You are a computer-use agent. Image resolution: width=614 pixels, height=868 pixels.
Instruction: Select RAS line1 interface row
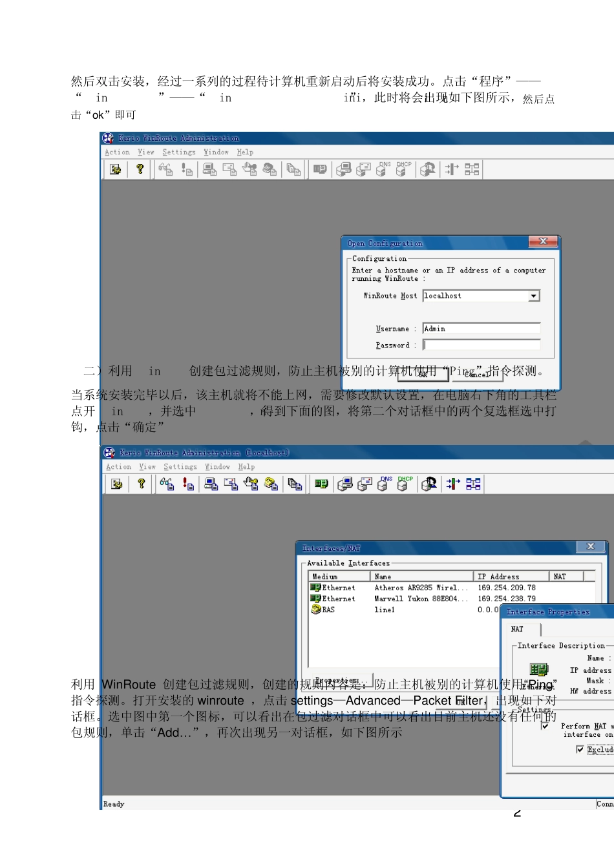[x=405, y=610]
